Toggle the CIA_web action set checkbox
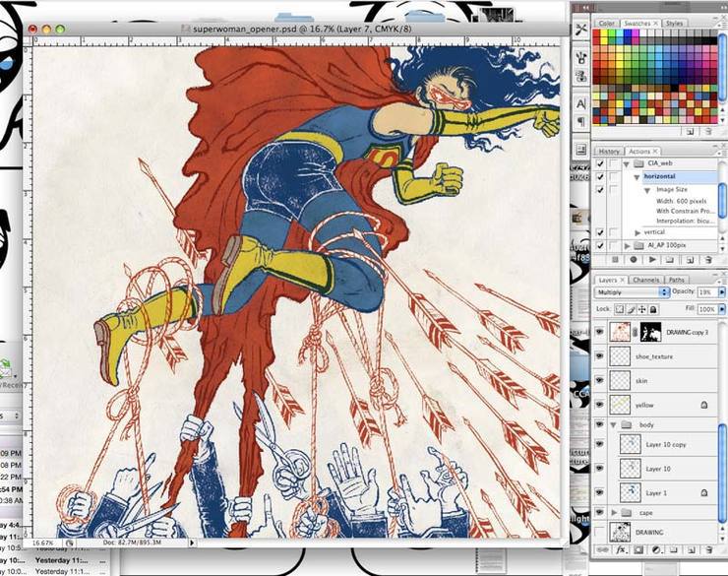 point(600,163)
